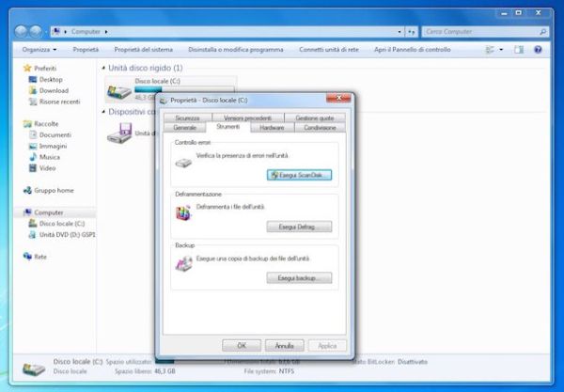Viewport: 564px width, 392px height.
Task: Click the Rete network icon
Action: [27, 256]
